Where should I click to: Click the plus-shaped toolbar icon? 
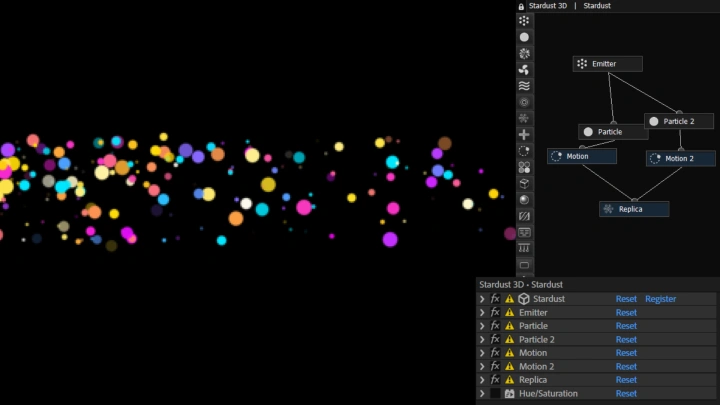pos(524,135)
